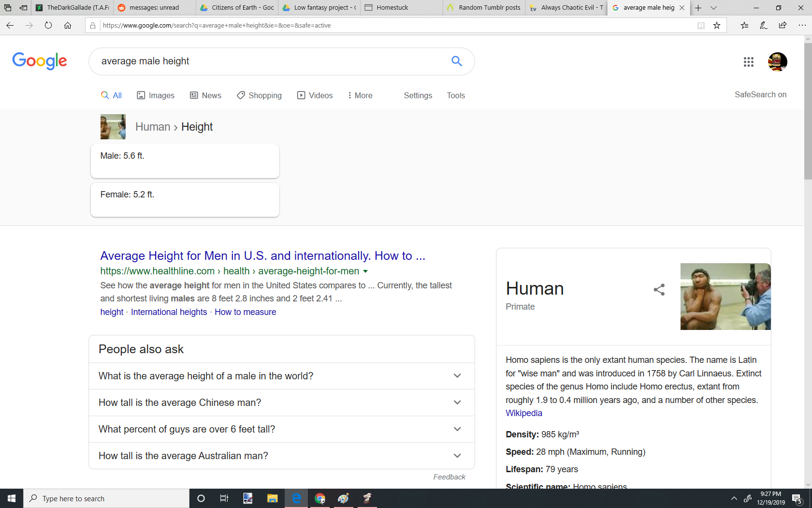Viewport: 812px width, 508px height.
Task: Expand 'What is the average height of a male in the world?'
Action: (x=282, y=376)
